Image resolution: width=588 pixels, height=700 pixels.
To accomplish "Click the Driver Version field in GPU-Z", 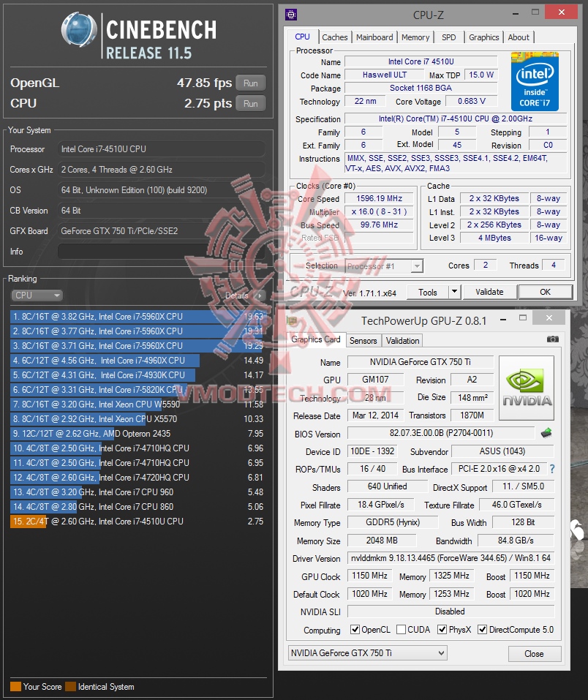I will (451, 558).
